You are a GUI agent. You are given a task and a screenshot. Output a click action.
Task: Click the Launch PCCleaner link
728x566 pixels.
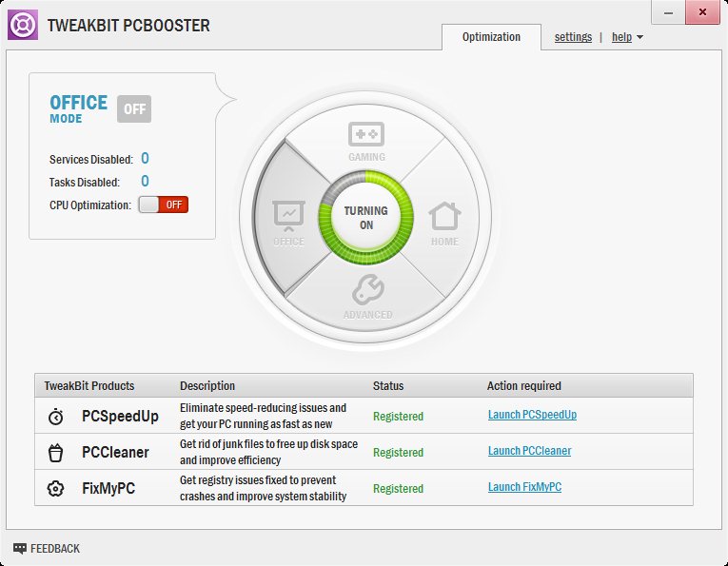click(x=529, y=451)
